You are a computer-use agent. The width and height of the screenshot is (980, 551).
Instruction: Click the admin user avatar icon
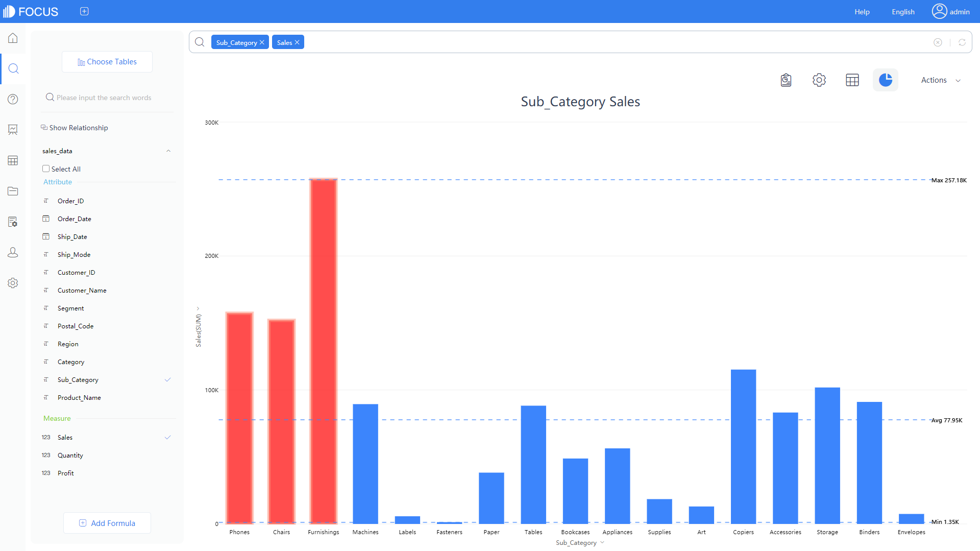click(939, 11)
